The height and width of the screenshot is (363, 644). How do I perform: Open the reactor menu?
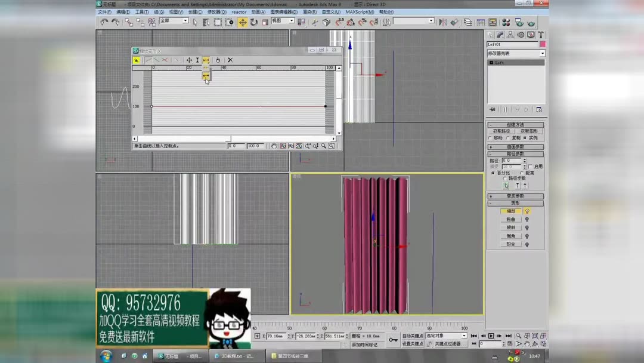[x=238, y=12]
